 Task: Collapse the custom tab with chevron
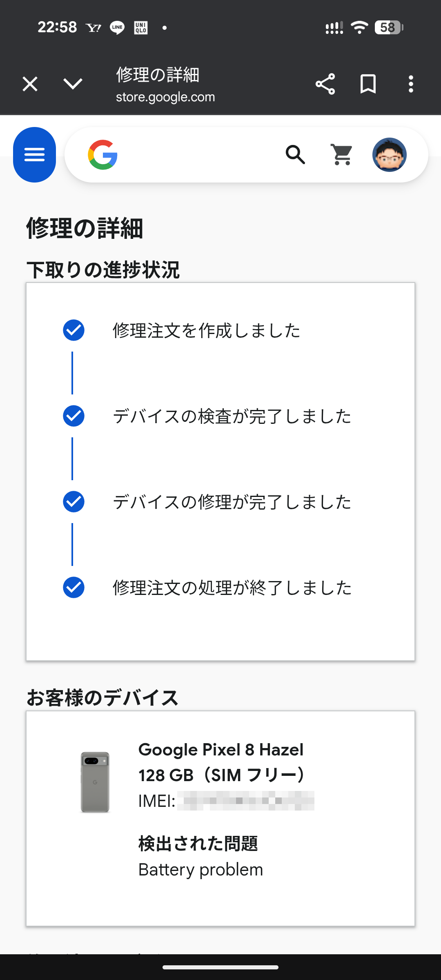(73, 84)
